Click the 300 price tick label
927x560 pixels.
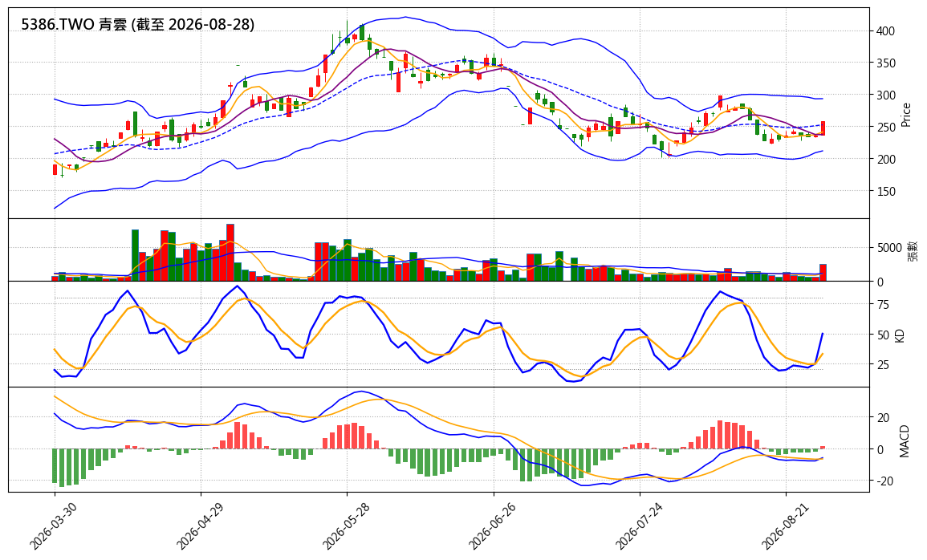pos(886,95)
